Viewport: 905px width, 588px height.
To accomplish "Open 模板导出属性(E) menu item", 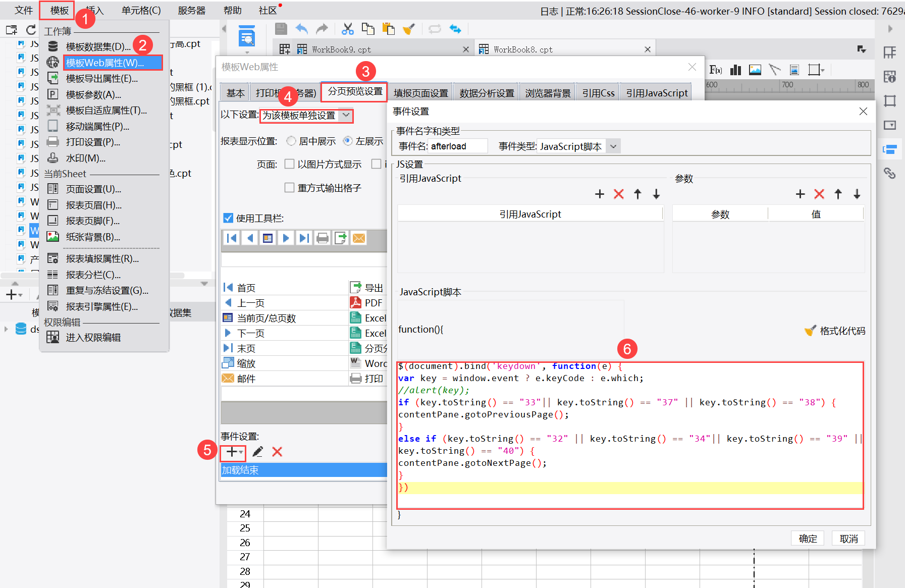I will (x=101, y=78).
